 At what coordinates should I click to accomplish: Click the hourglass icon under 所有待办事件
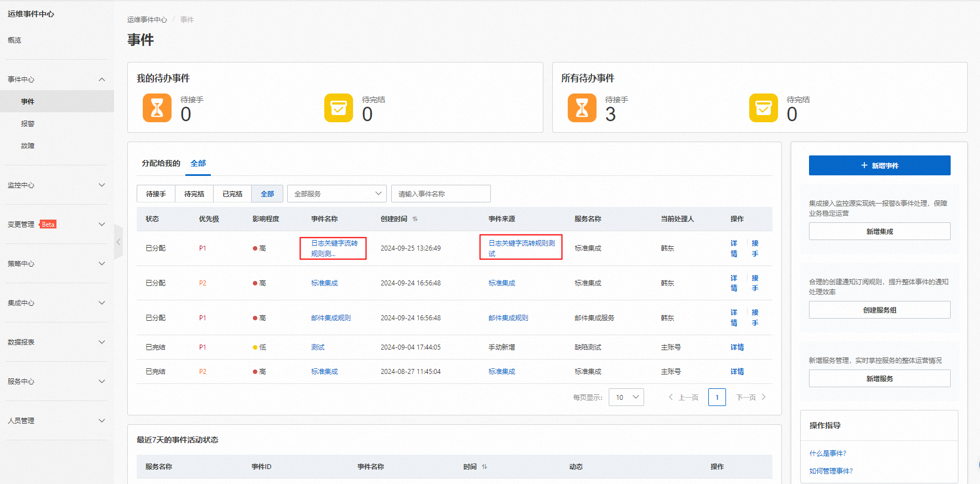click(x=582, y=108)
